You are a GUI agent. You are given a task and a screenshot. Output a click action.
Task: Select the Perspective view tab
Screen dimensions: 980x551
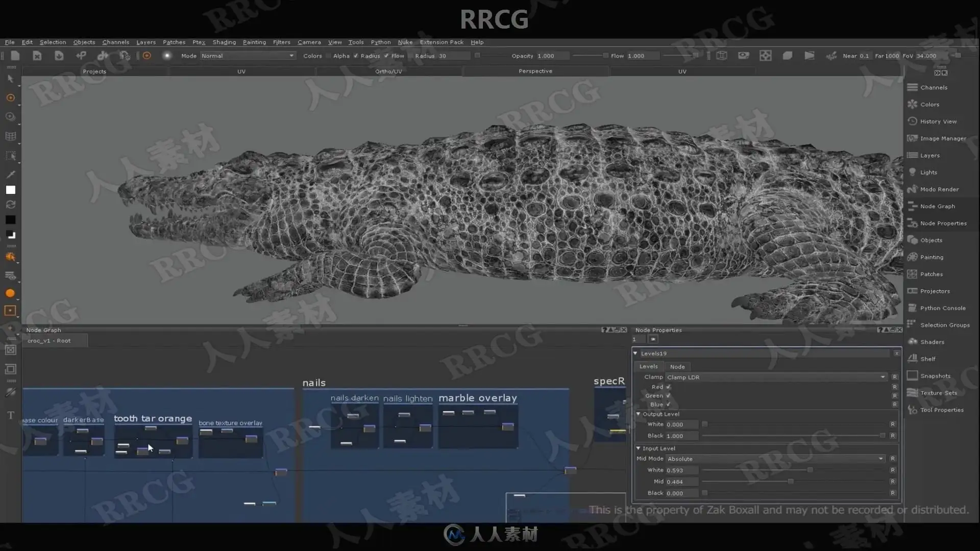[535, 71]
